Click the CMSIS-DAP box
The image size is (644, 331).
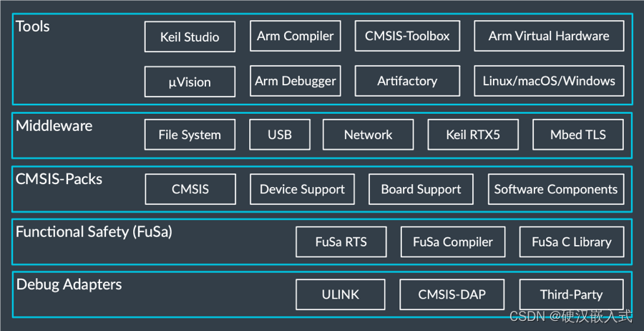[x=452, y=294]
